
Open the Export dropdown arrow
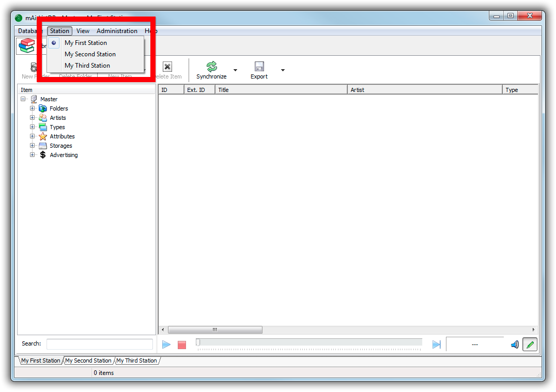(283, 70)
